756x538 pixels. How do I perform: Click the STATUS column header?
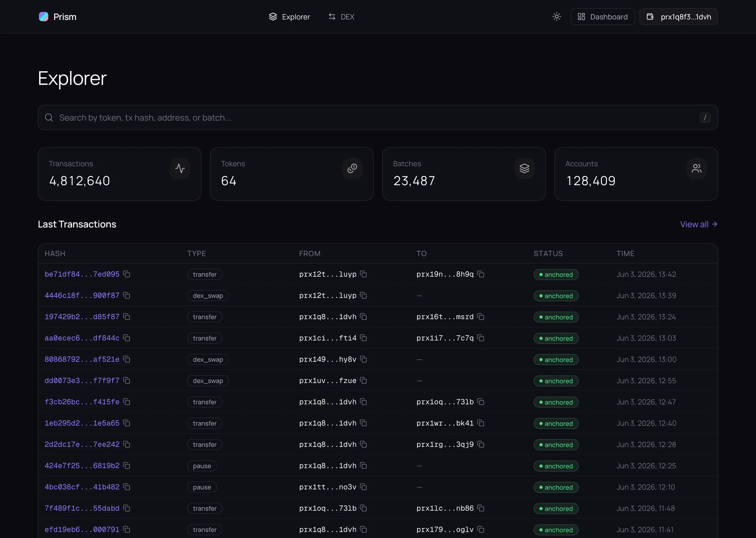click(548, 254)
